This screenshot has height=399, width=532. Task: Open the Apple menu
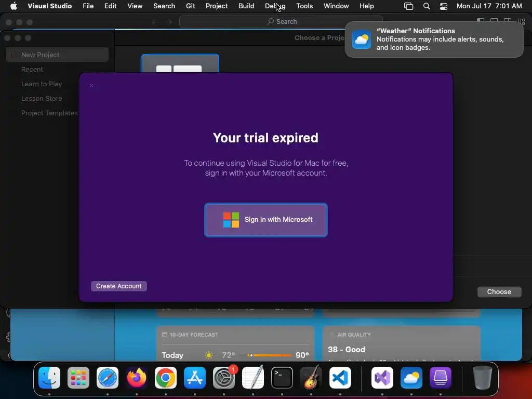tap(14, 6)
